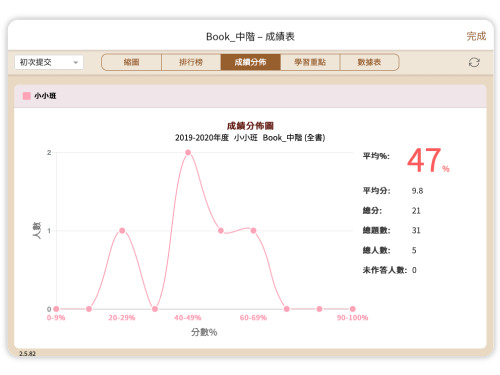Click the large 47% average value
500x375 pixels.
tap(428, 161)
